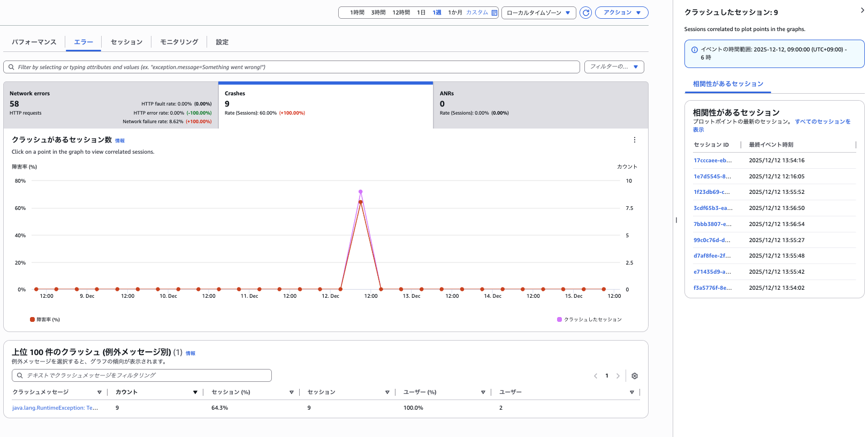
Task: Open session 1f23db69-c...
Action: pos(712,192)
